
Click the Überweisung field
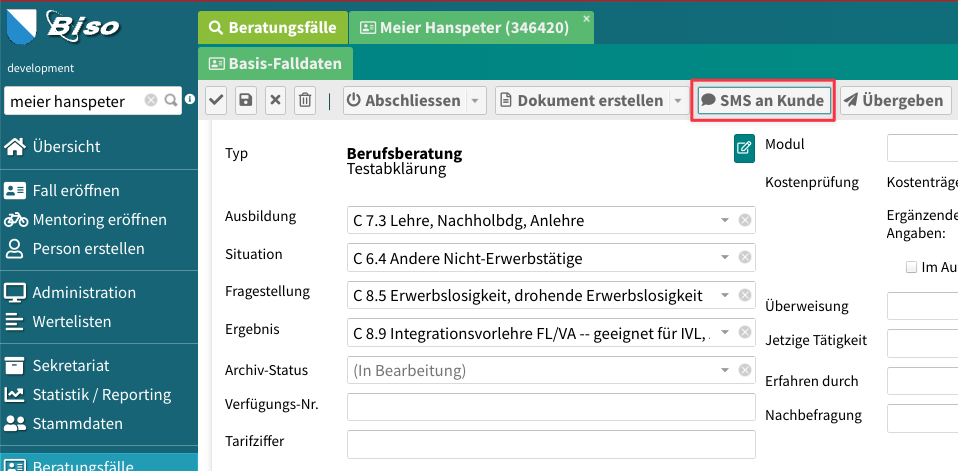click(923, 305)
